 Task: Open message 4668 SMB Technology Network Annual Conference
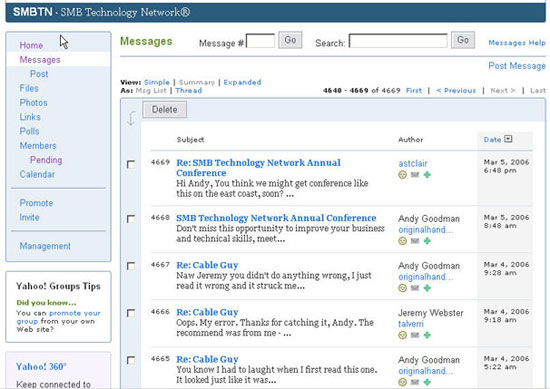coord(276,218)
